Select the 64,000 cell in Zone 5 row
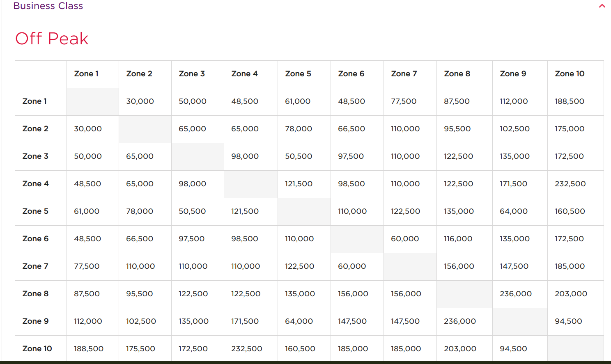 click(x=513, y=211)
